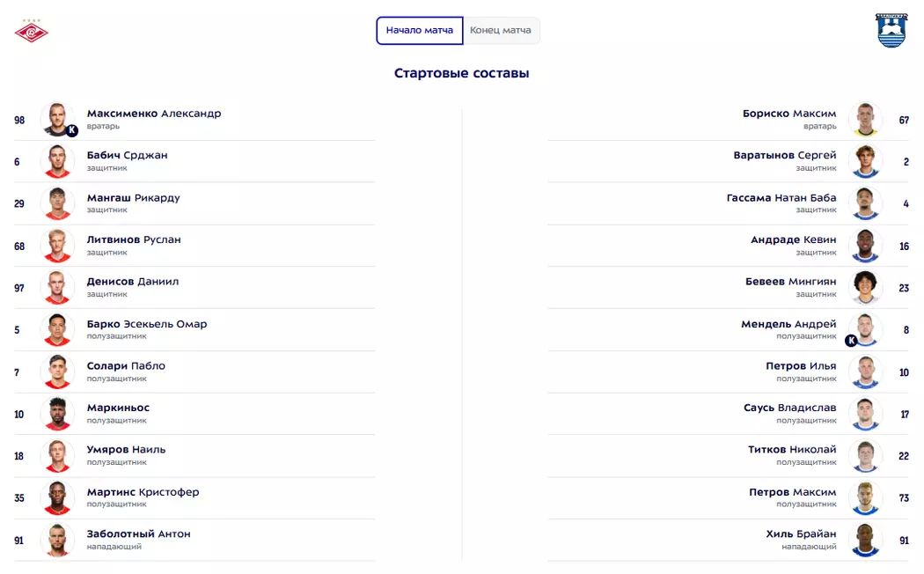
Task: Click captain badge on Maksimenko's photo
Action: [x=72, y=130]
